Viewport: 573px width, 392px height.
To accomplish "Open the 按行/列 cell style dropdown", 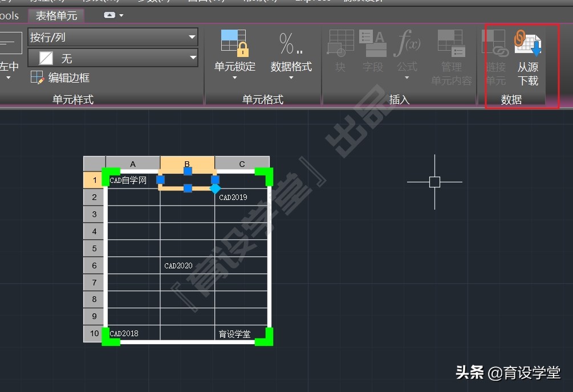I will [193, 36].
